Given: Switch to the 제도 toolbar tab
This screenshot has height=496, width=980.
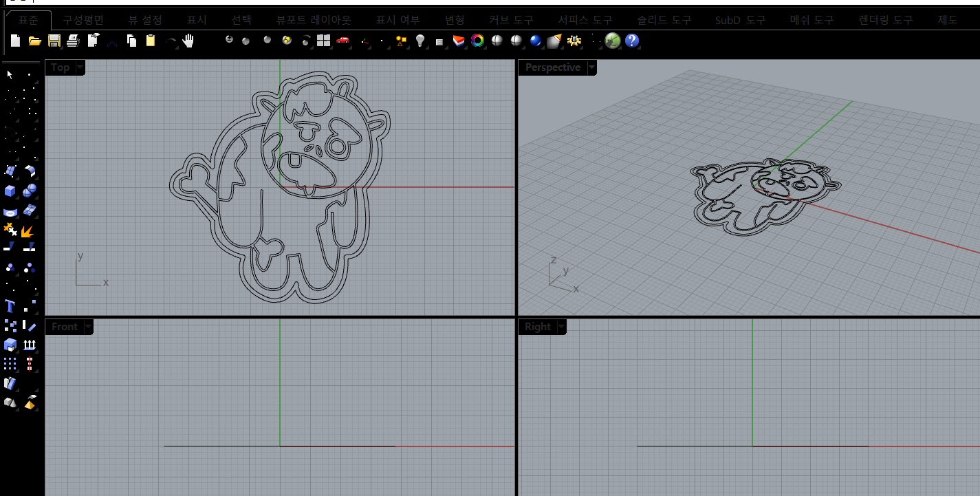Looking at the screenshot, I should click(947, 20).
